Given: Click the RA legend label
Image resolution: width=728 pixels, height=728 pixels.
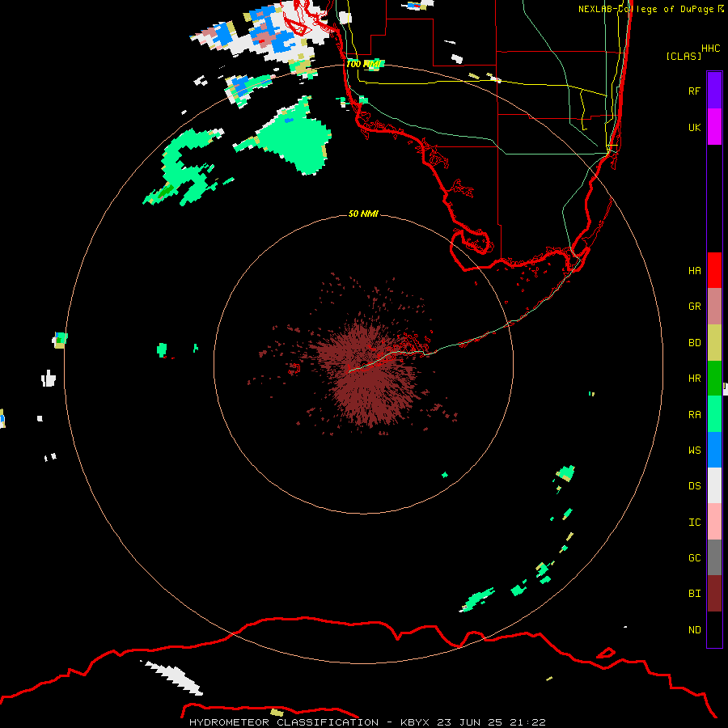Looking at the screenshot, I should click(x=694, y=415).
